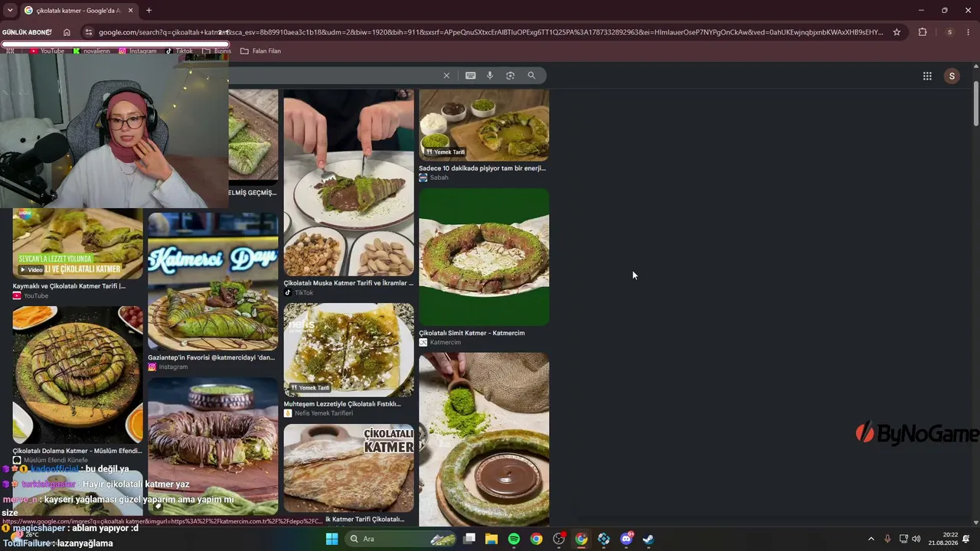The image size is (980, 551).
Task: Open the Chrome extensions puzzle menu
Action: 923,32
